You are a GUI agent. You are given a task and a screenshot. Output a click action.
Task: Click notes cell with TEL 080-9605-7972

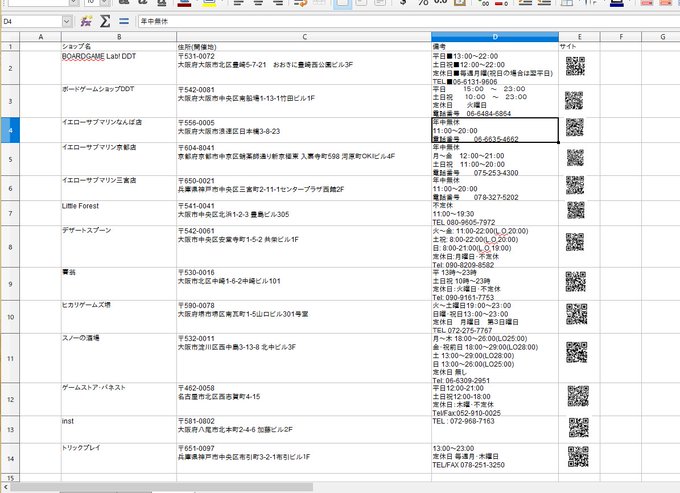[495, 213]
